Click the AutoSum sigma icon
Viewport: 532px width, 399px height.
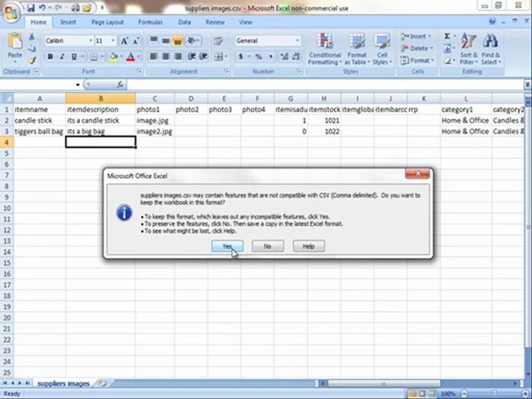[x=447, y=37]
